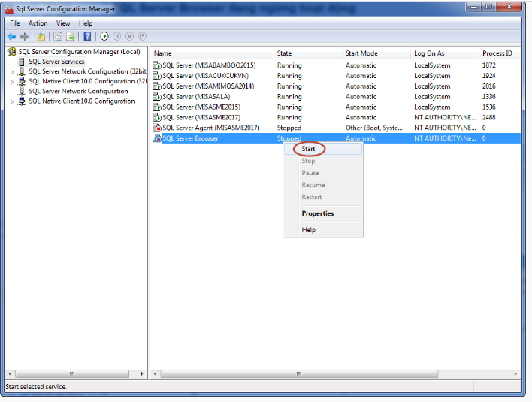Click the grayed Pause context menu entry
The width and height of the screenshot is (532, 402).
tap(322, 173)
